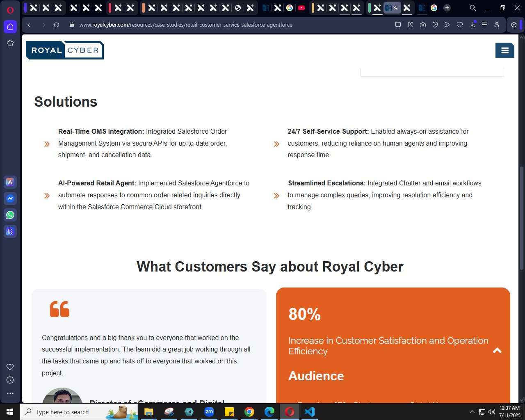Screen dimensions: 525x420
Task: Search open tabs with magnifier icon
Action: (473, 8)
